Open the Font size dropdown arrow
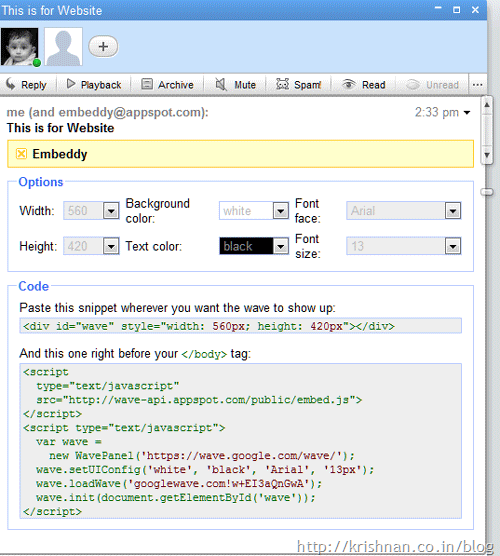This screenshot has height=556, width=500. 453,246
